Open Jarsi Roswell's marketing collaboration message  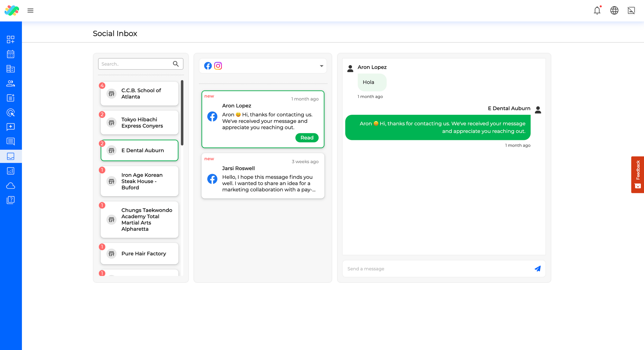click(x=262, y=176)
